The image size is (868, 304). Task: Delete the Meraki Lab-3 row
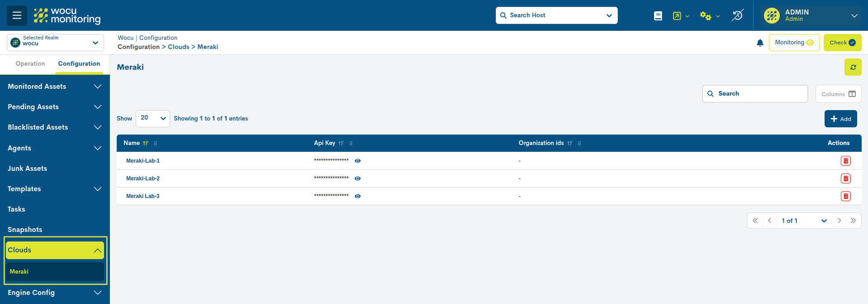pos(845,196)
